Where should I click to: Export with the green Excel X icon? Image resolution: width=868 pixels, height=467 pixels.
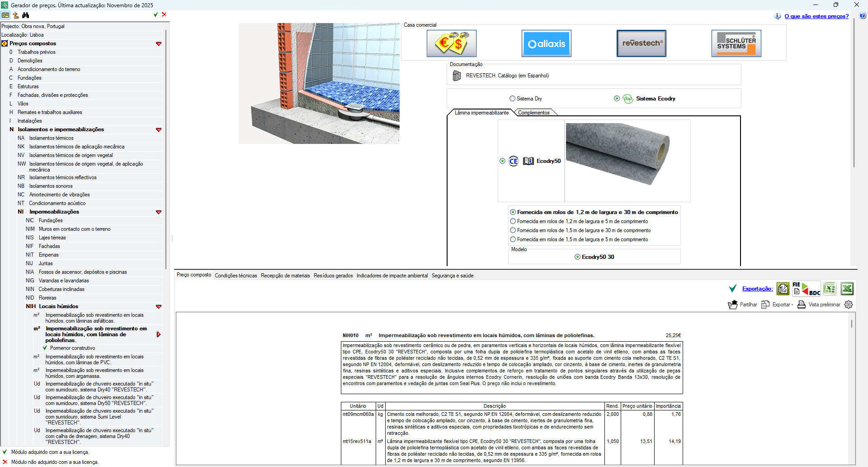pyautogui.click(x=847, y=289)
